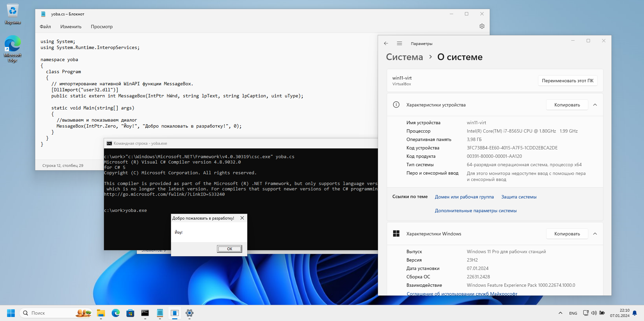Open the Settings hamburger navigation menu
The width and height of the screenshot is (644, 321).
tap(399, 43)
